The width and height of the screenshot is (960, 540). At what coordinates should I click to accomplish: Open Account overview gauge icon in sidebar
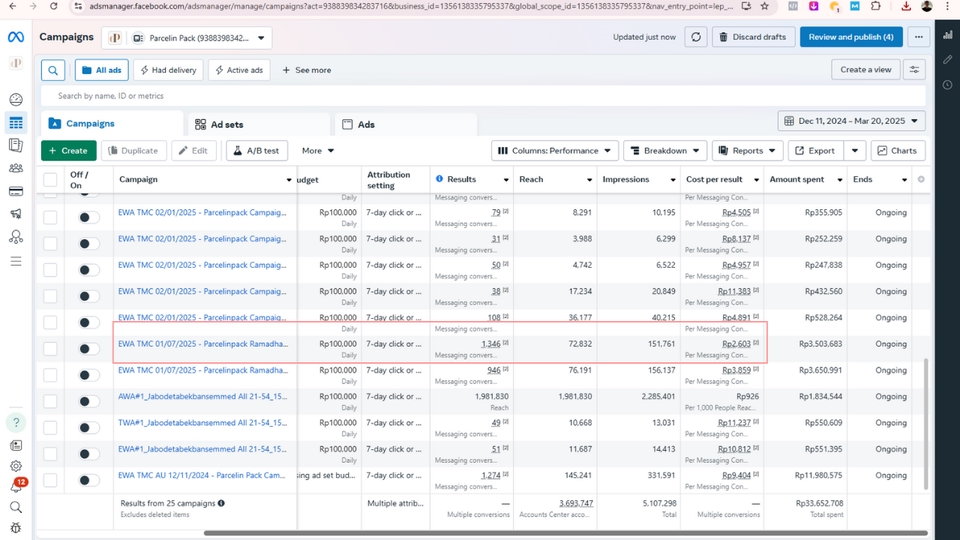tap(16, 100)
